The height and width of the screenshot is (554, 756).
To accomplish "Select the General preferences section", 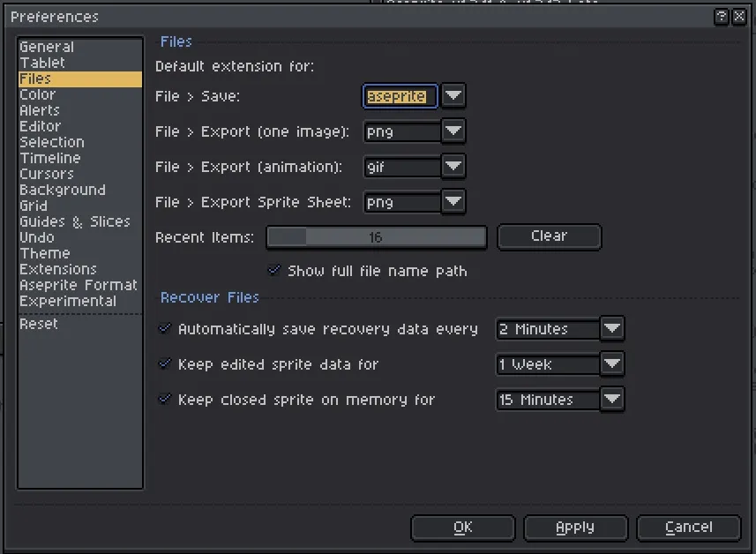I will [47, 47].
